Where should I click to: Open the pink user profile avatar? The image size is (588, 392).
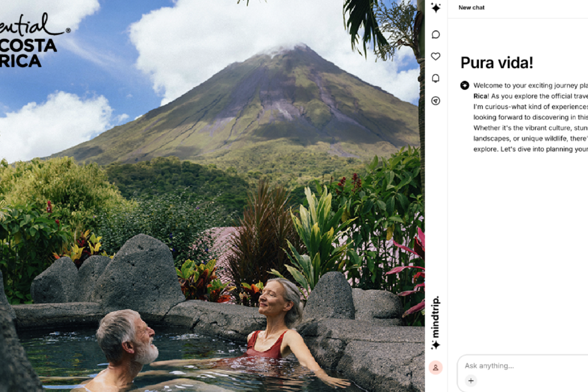(x=436, y=368)
